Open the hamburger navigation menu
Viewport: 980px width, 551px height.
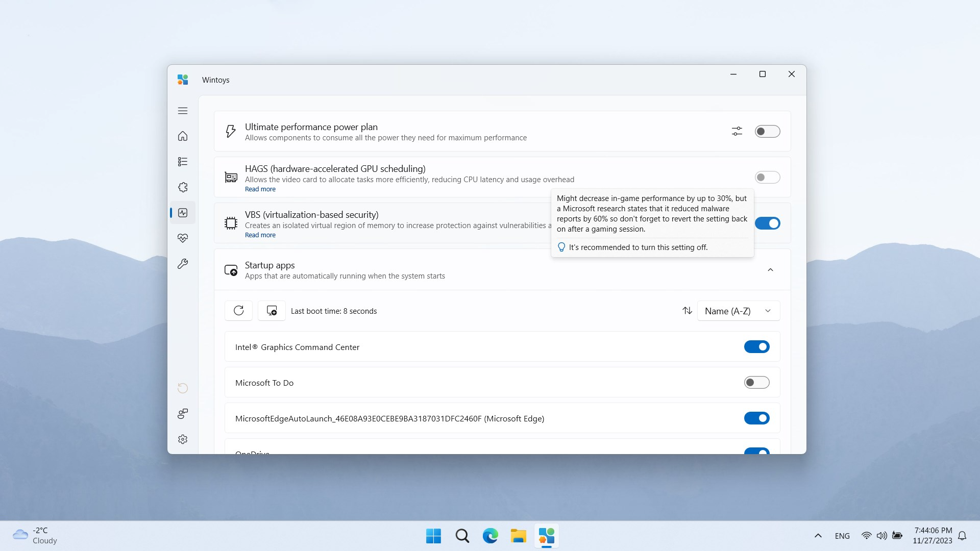[183, 111]
